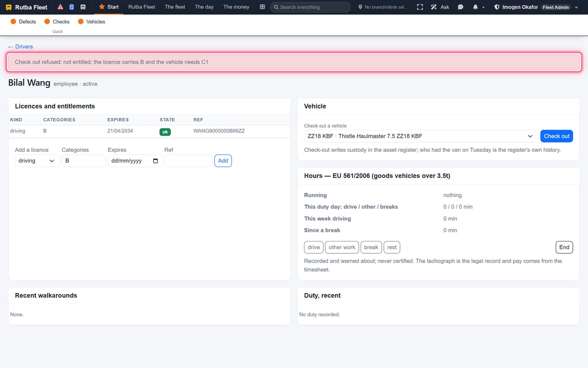Open The fleet menu

click(175, 7)
